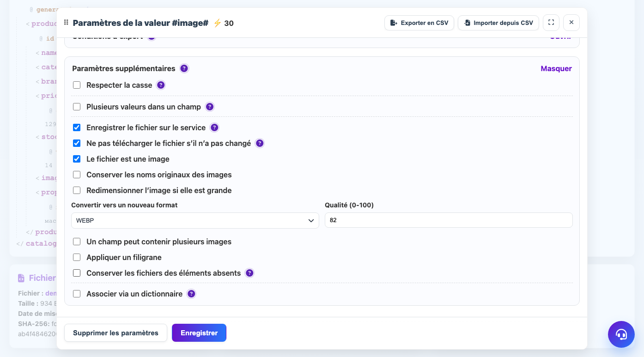644x357 pixels.
Task: Click the Qualité (0-100) input field
Action: coord(449,220)
